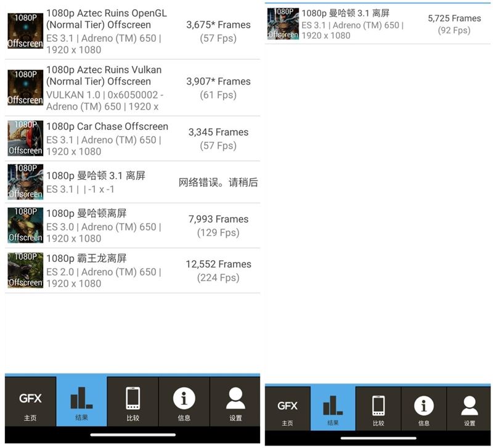Open 1080p Car Chase Offscreen title
The width and height of the screenshot is (493, 448).
tap(107, 126)
